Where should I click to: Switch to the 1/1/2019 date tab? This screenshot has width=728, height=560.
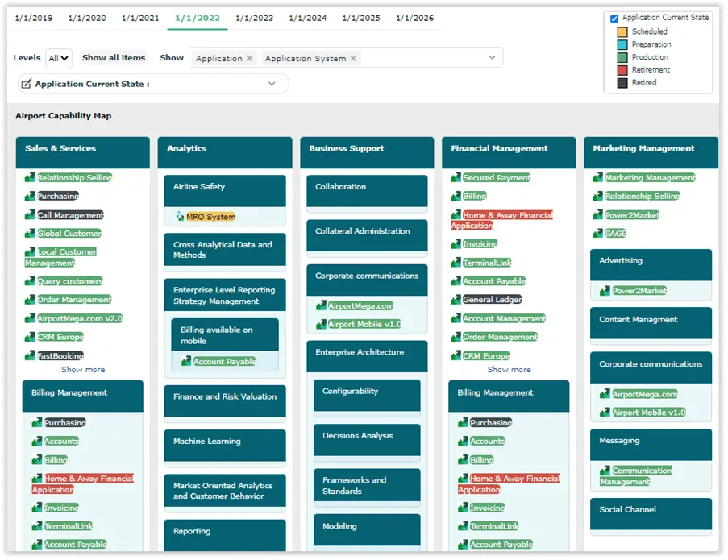point(34,18)
